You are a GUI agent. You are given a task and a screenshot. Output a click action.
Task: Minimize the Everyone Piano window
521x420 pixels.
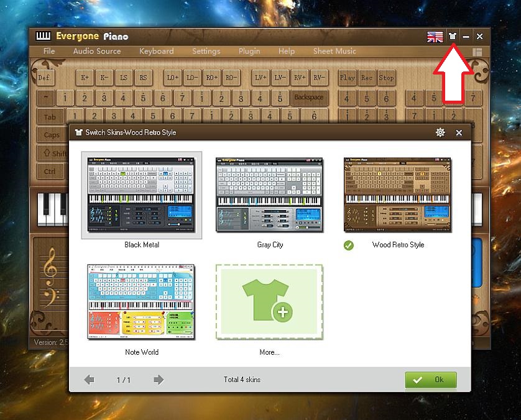[466, 37]
